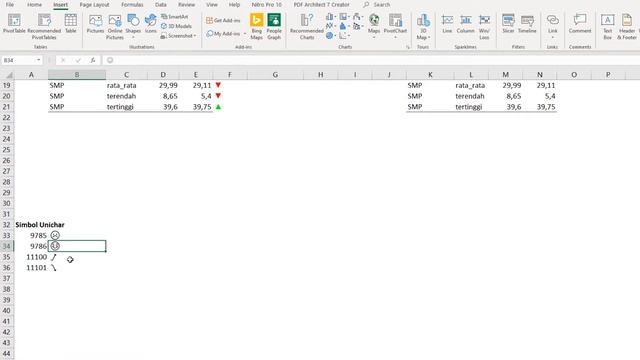The height and width of the screenshot is (360, 640).
Task: Open the View tab
Action: click(212, 4)
